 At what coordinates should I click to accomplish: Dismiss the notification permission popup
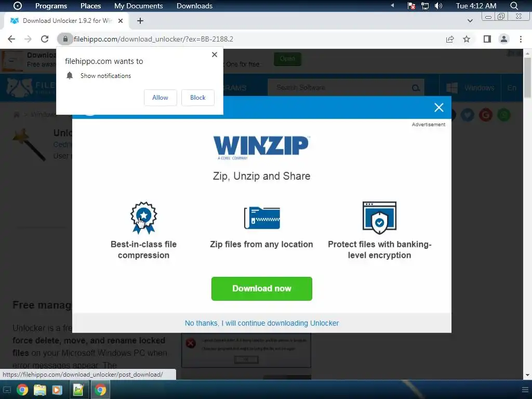[215, 55]
